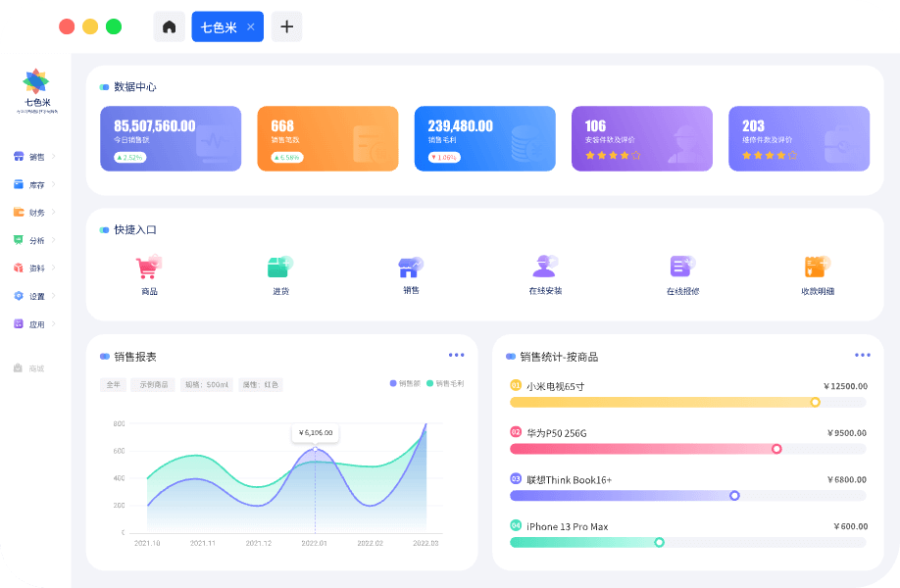Select the 全年 filter chip
The image size is (900, 588).
(113, 385)
